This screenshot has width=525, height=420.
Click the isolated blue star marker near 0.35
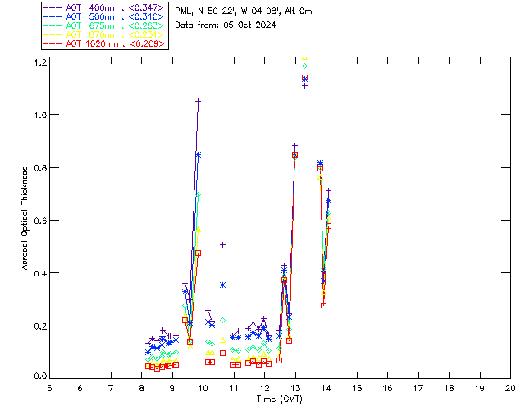[x=222, y=285]
